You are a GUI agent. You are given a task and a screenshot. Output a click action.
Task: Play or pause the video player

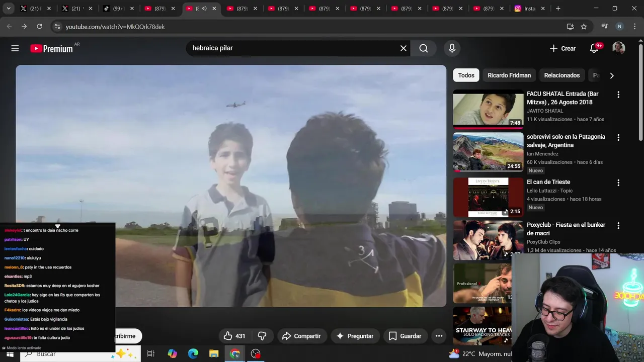pos(231,186)
